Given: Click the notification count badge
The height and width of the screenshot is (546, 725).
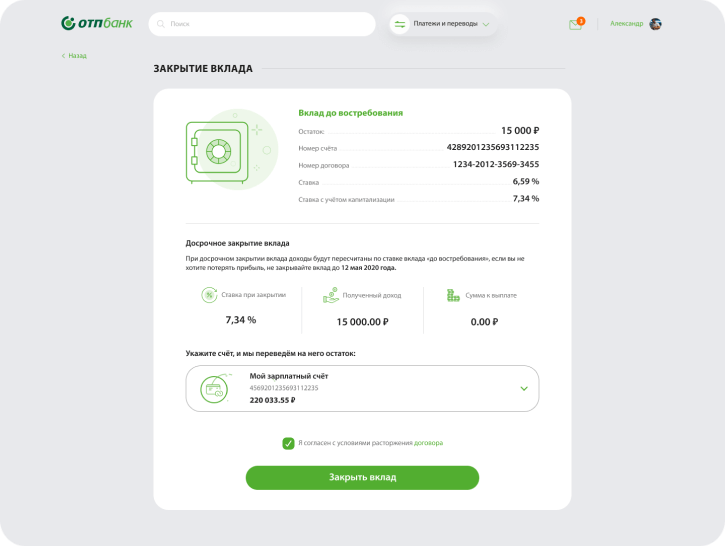Looking at the screenshot, I should [x=581, y=20].
